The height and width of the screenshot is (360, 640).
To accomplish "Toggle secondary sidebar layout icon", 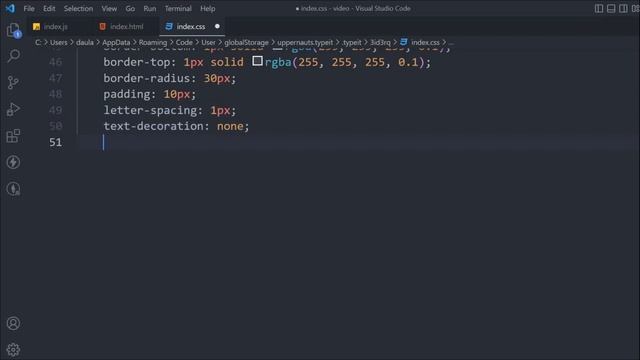I will point(623,9).
